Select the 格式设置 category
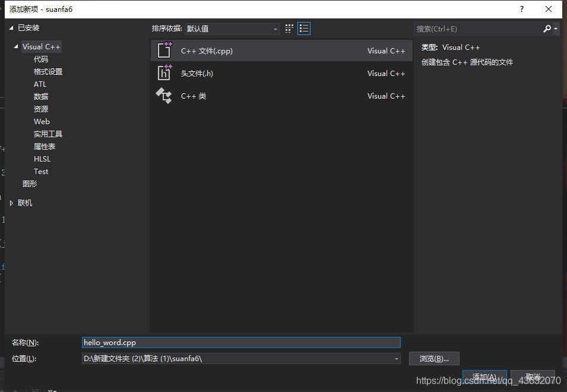 coord(48,72)
